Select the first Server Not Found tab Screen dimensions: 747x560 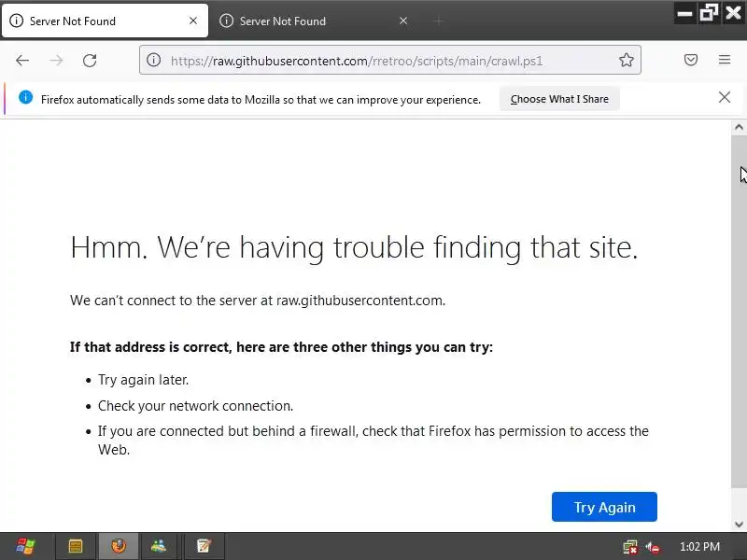(105, 21)
